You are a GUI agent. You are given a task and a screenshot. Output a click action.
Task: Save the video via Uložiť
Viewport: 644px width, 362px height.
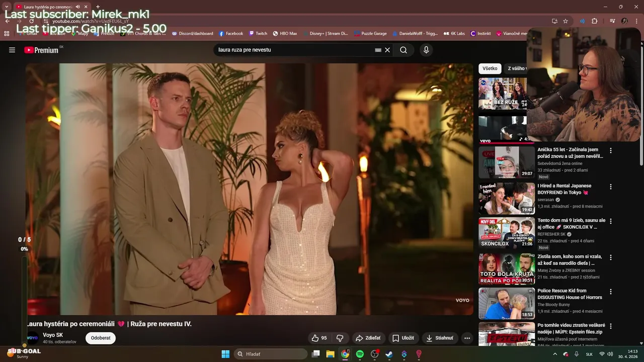403,338
